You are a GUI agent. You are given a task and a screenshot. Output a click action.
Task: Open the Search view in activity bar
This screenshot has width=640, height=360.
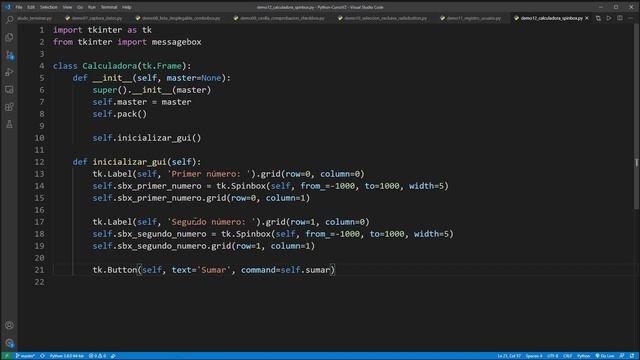coord(9,19)
